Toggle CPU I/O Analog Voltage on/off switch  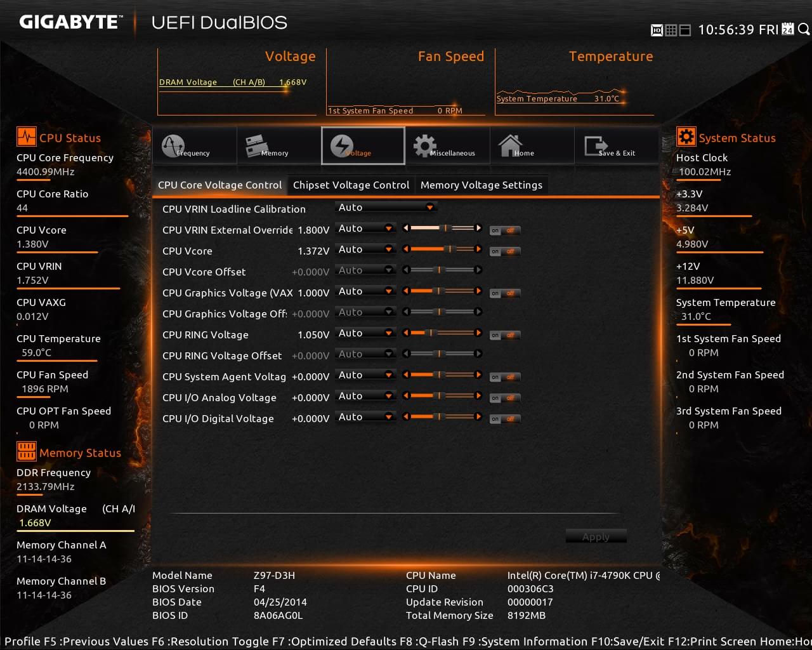click(505, 398)
